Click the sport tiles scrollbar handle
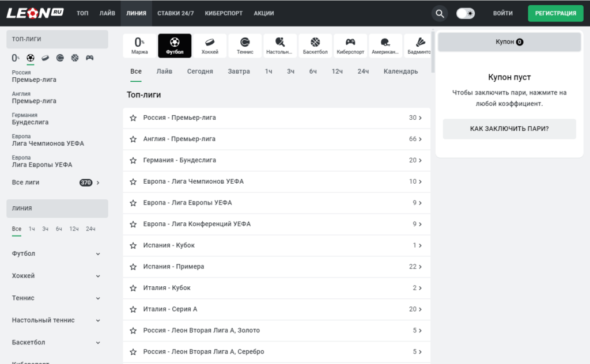This screenshot has height=364, width=590. (x=433, y=51)
